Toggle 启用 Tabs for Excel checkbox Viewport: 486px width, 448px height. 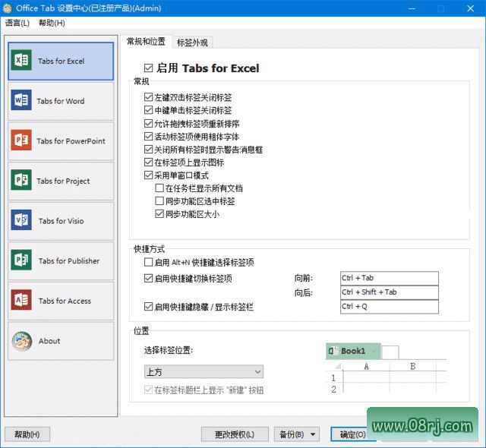tap(149, 68)
